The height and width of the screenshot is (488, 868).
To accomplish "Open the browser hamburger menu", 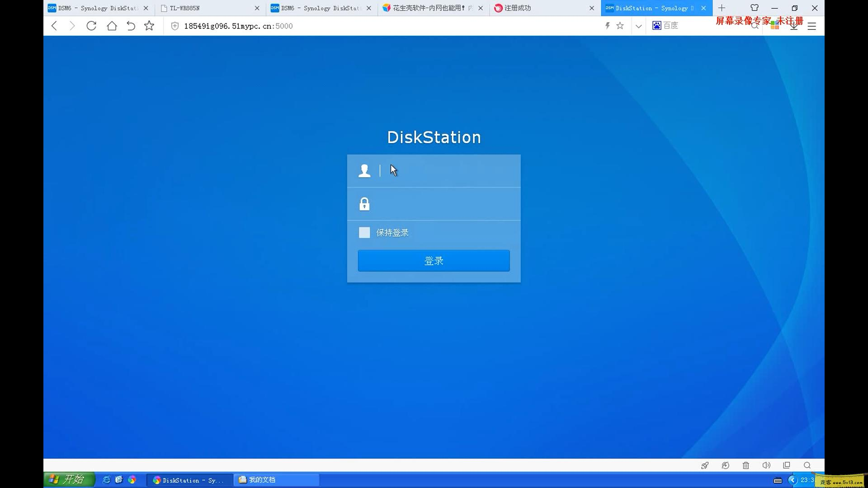I will click(811, 26).
